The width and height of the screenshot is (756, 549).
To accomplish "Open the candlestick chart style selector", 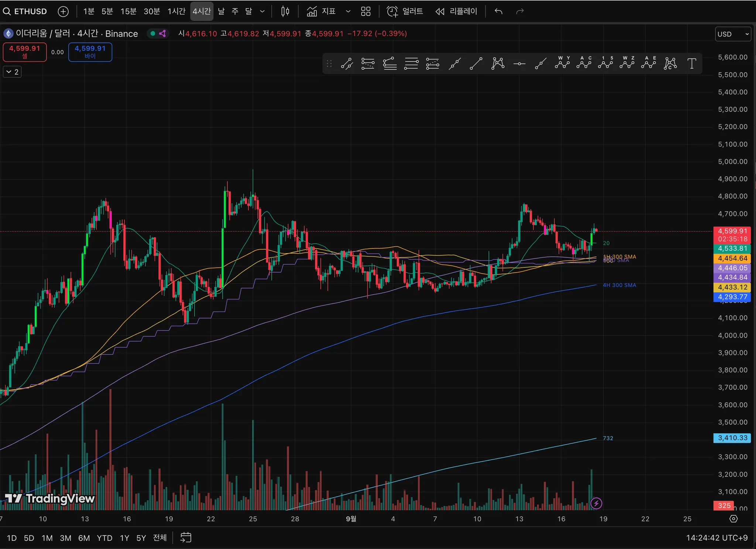I will coord(285,11).
